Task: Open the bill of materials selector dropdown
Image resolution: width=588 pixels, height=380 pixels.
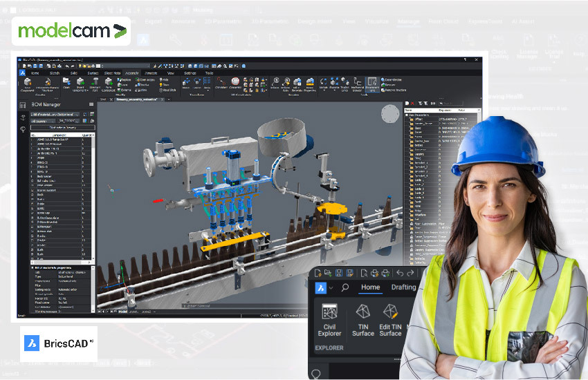Action: (x=55, y=114)
